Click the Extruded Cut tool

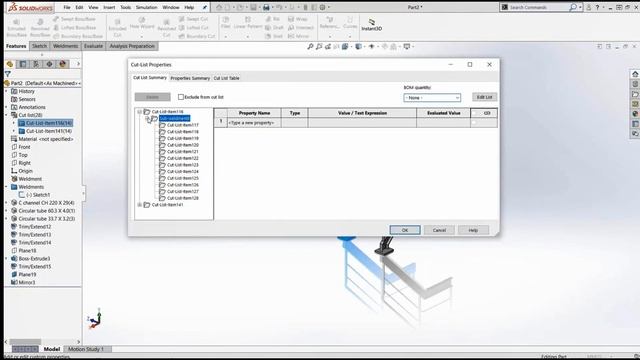point(117,27)
